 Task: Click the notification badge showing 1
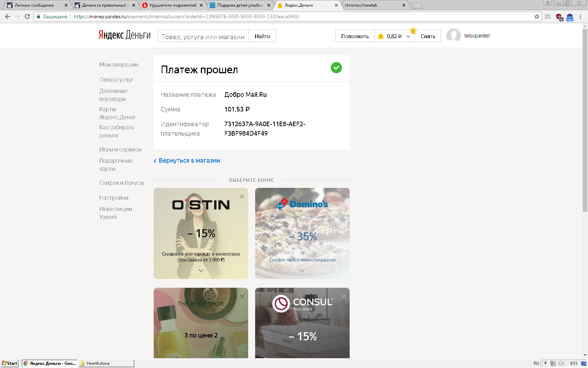pos(413,32)
